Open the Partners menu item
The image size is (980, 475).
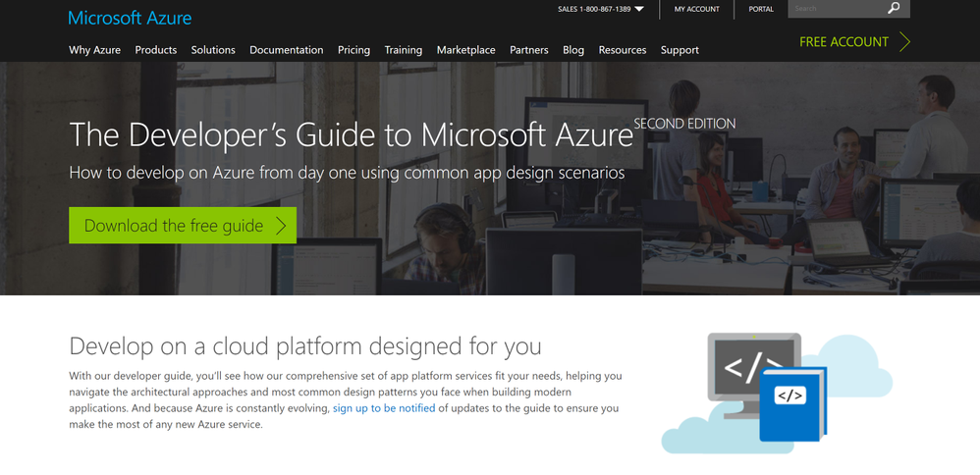(x=528, y=50)
